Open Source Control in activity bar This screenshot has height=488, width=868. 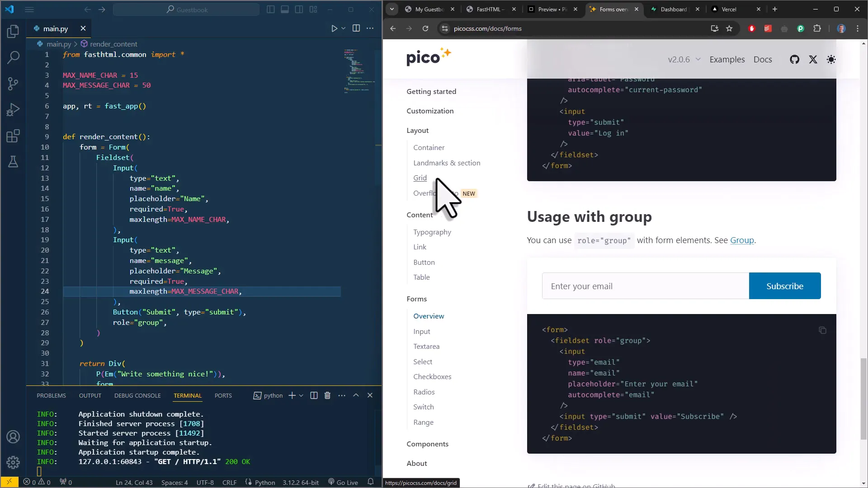pos(13,84)
